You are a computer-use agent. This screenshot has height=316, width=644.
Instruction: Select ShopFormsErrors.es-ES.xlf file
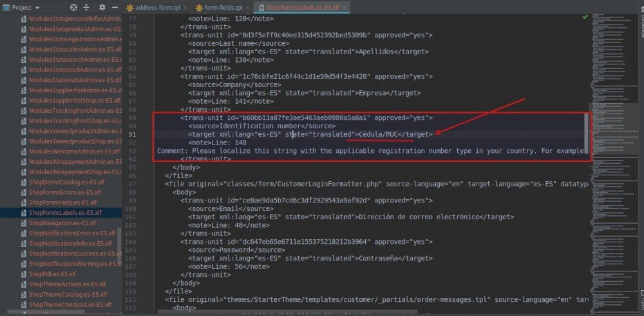(x=65, y=192)
